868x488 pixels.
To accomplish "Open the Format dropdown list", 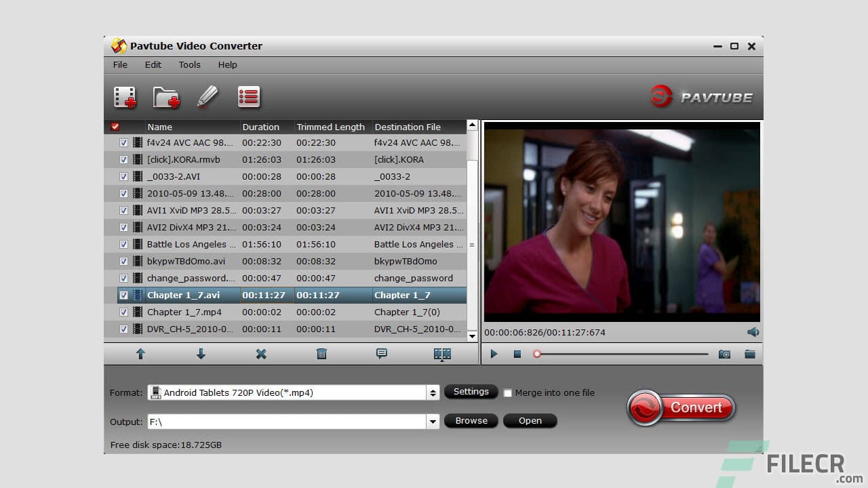I will pyautogui.click(x=433, y=392).
